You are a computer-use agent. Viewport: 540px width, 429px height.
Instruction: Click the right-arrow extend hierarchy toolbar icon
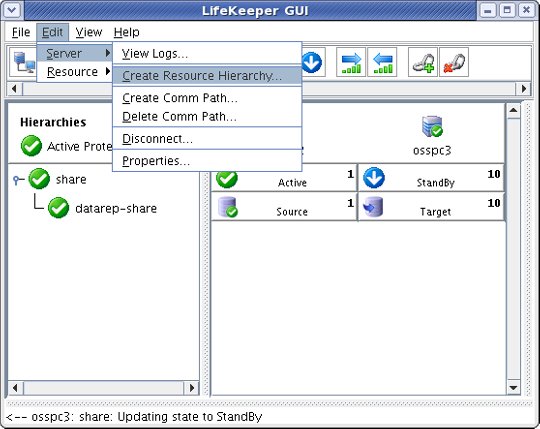[351, 62]
